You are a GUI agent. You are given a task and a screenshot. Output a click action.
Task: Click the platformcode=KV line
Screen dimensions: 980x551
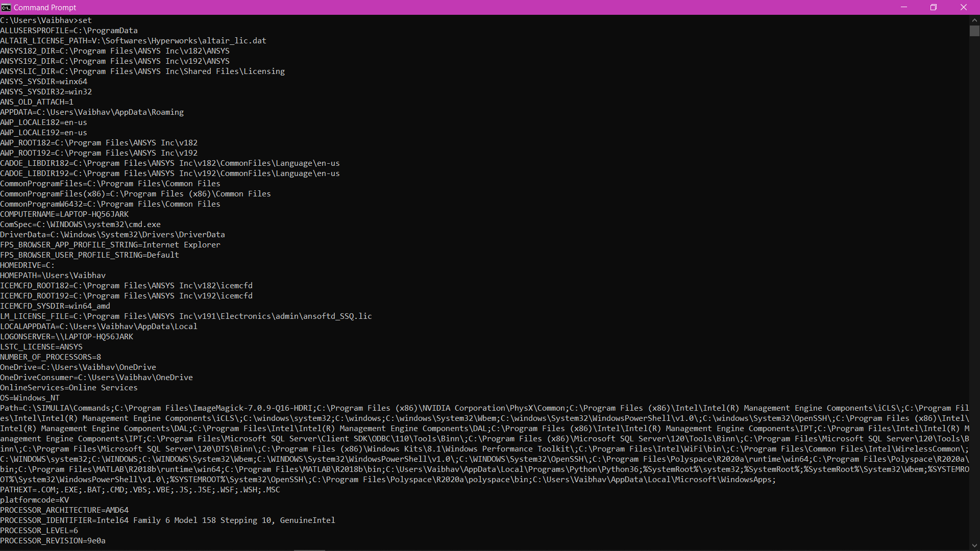(34, 500)
